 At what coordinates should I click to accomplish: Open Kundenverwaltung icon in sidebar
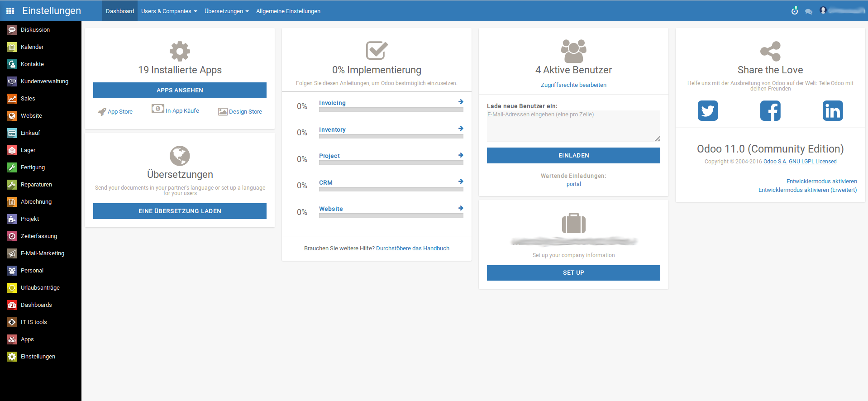pyautogui.click(x=12, y=81)
